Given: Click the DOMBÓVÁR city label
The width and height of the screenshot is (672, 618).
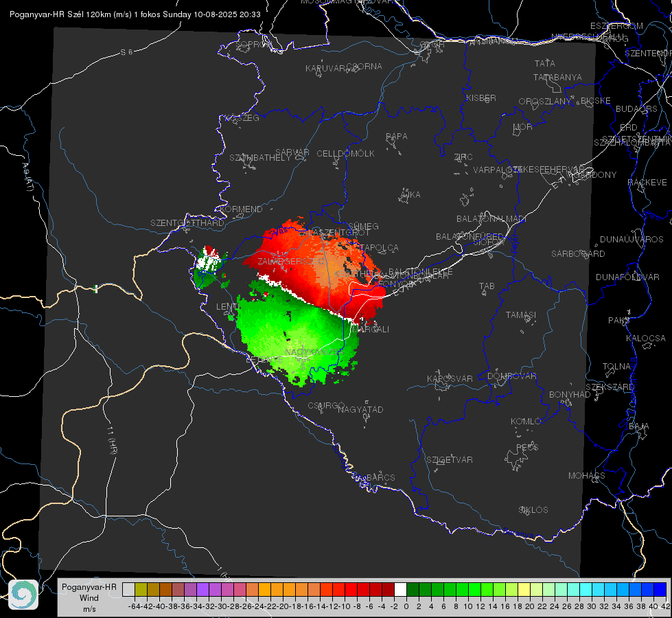Looking at the screenshot, I should (x=511, y=376).
